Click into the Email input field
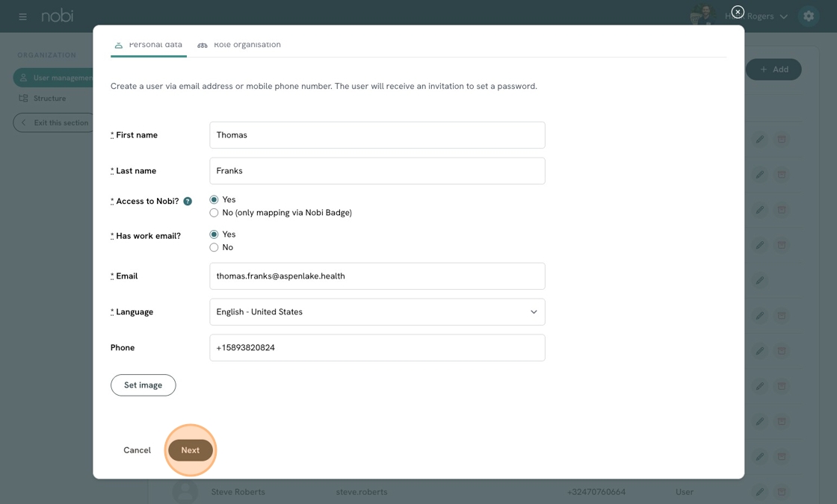 pos(377,276)
